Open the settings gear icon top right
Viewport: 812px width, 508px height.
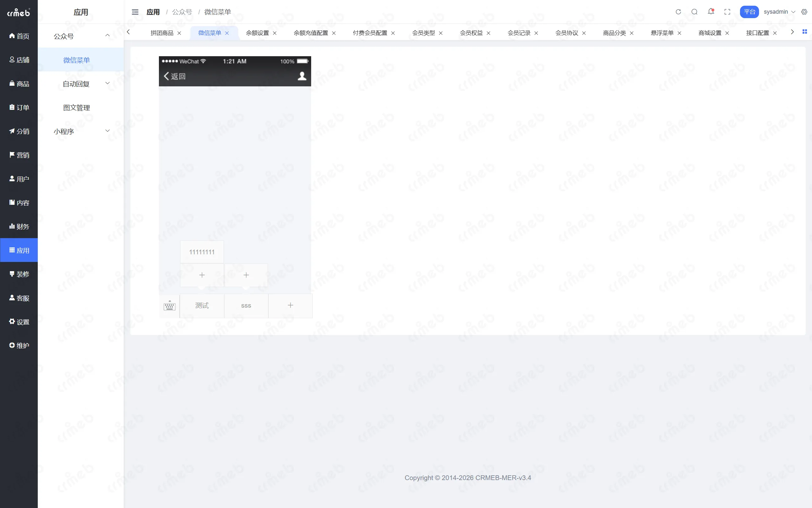[804, 12]
